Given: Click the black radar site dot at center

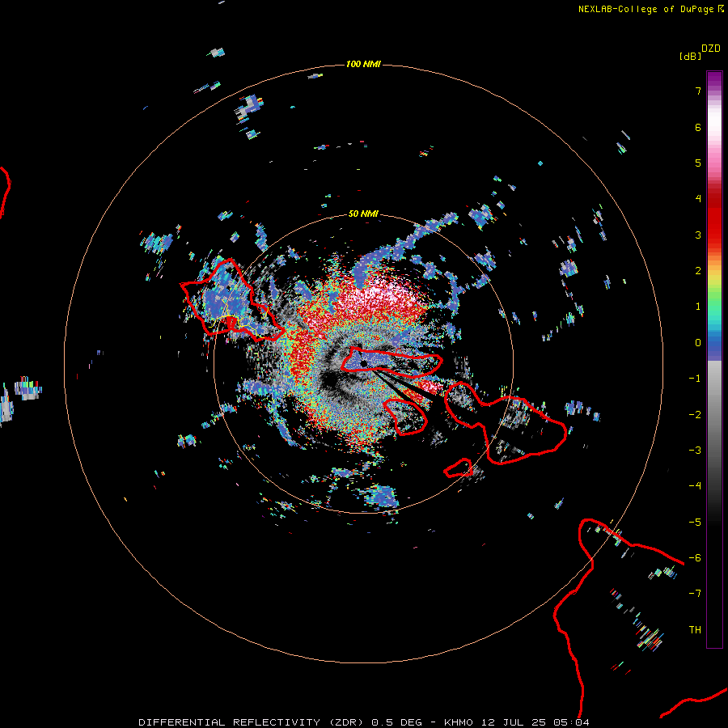Looking at the screenshot, I should point(363,363).
